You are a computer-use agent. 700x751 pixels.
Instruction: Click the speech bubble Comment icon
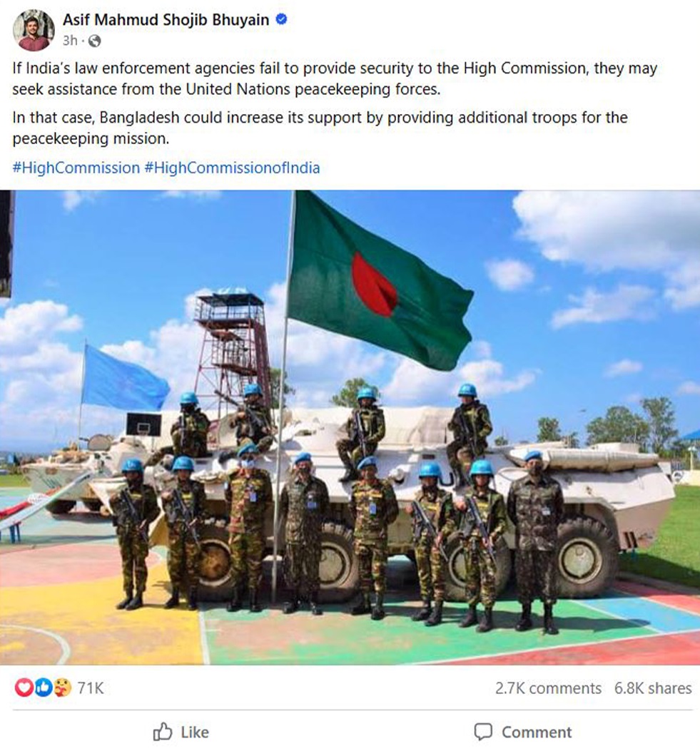[483, 731]
